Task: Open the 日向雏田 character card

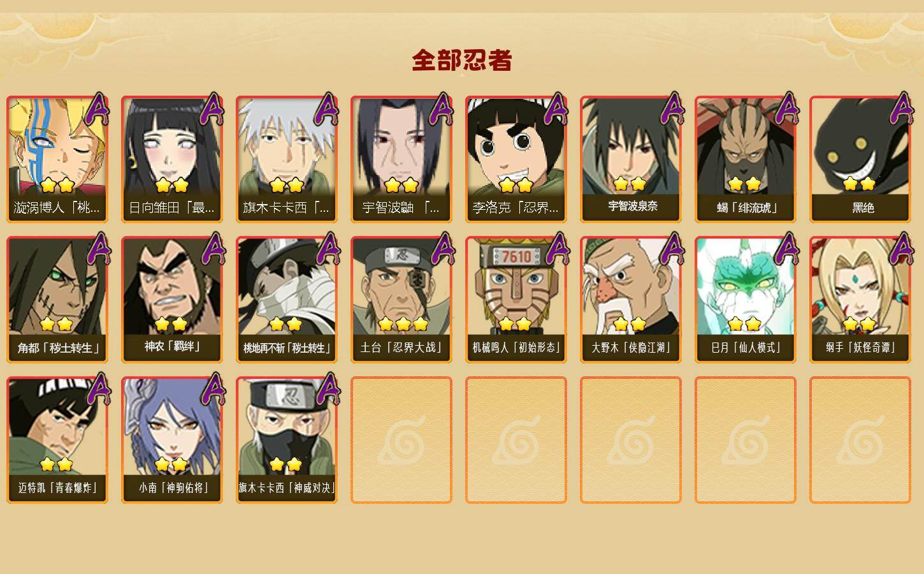Action: coord(172,159)
